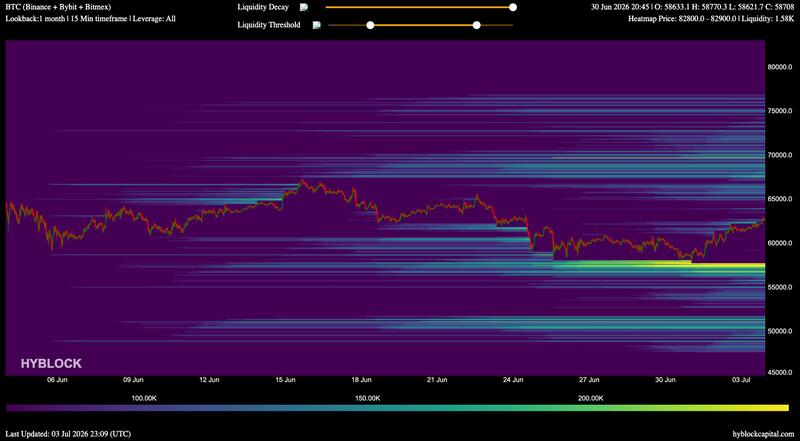Click the 75000.0 price axis label

(x=780, y=111)
